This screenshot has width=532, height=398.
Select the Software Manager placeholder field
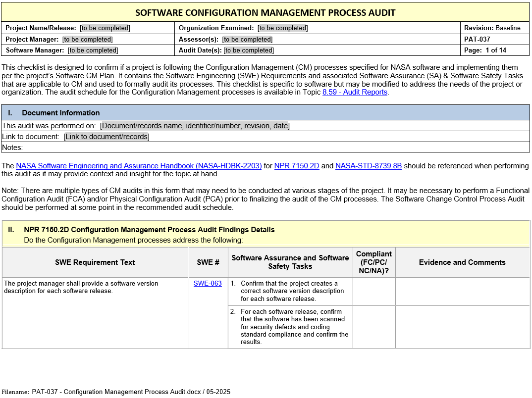[x=93, y=50]
